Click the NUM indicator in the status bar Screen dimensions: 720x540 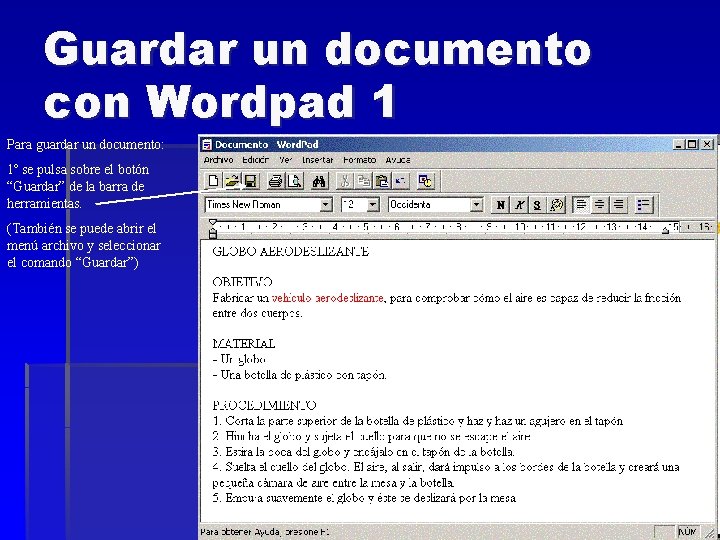click(x=687, y=531)
